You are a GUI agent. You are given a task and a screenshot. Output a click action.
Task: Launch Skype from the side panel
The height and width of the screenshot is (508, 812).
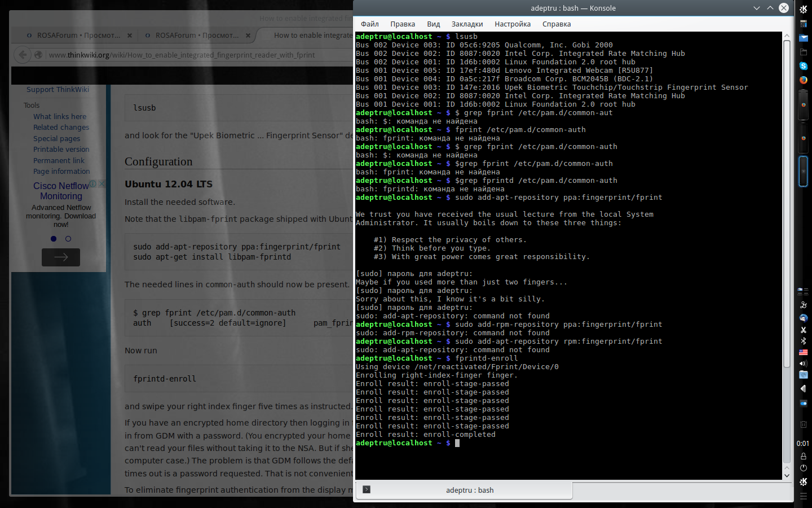(x=803, y=66)
